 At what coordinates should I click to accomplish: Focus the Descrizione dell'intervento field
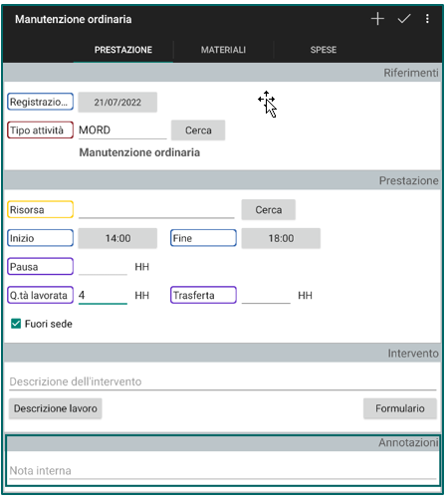[x=223, y=381]
